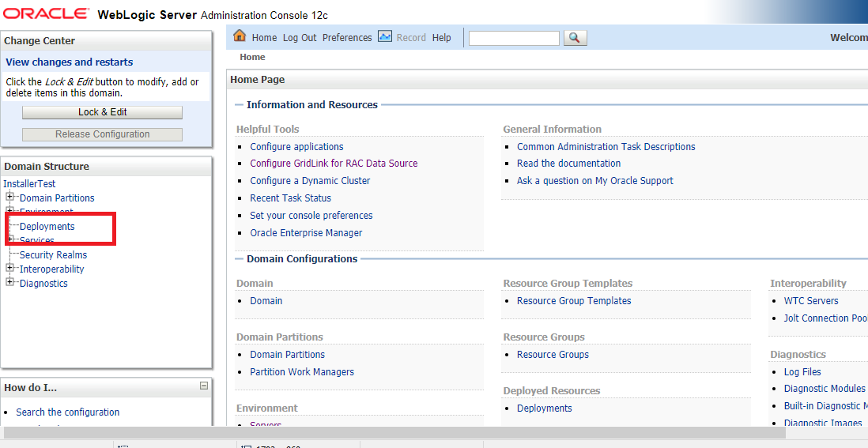Open Oracle Enterprise Manager link
Viewport: 868px width, 448px height.
point(306,233)
